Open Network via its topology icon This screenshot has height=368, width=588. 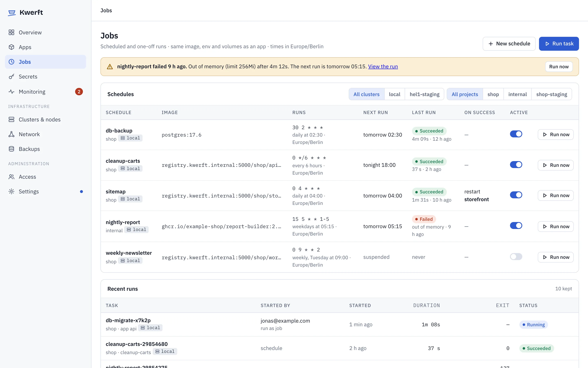pos(11,134)
